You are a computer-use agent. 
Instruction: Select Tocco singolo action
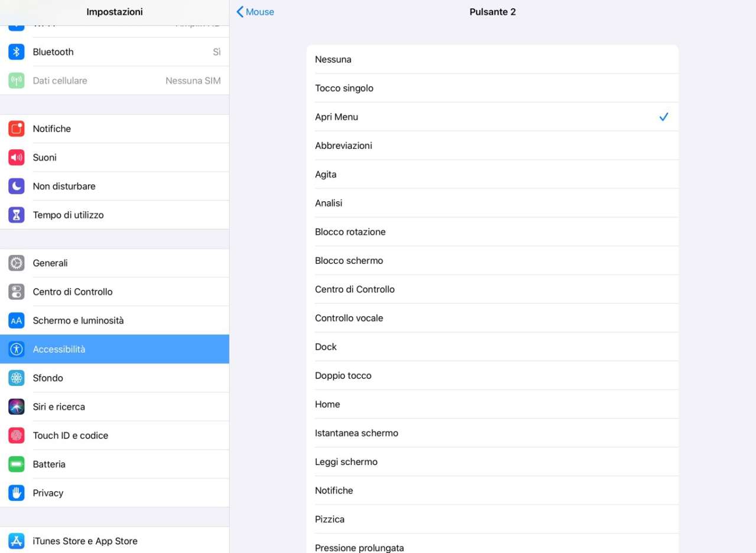click(493, 88)
